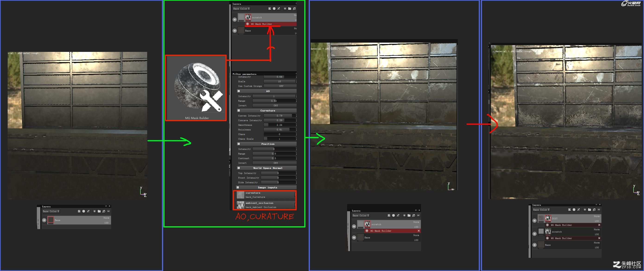This screenshot has width=644, height=271.
Task: Click Use Custom Grunge Off toggle
Action: [x=280, y=86]
